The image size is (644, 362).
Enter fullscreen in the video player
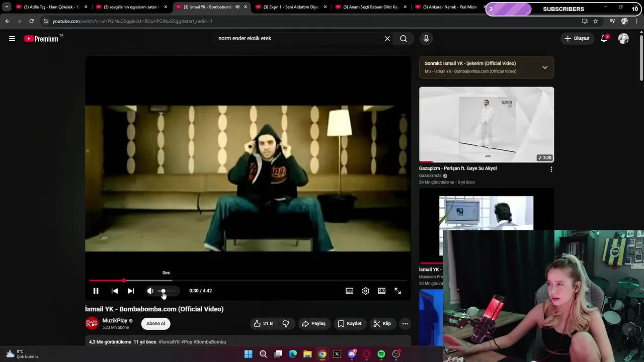pyautogui.click(x=397, y=291)
